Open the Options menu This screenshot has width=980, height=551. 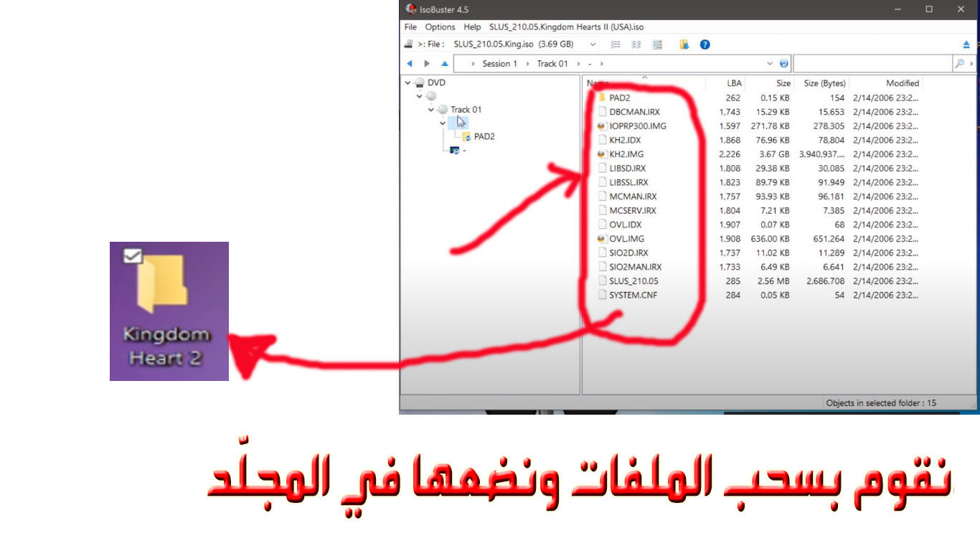tap(440, 27)
